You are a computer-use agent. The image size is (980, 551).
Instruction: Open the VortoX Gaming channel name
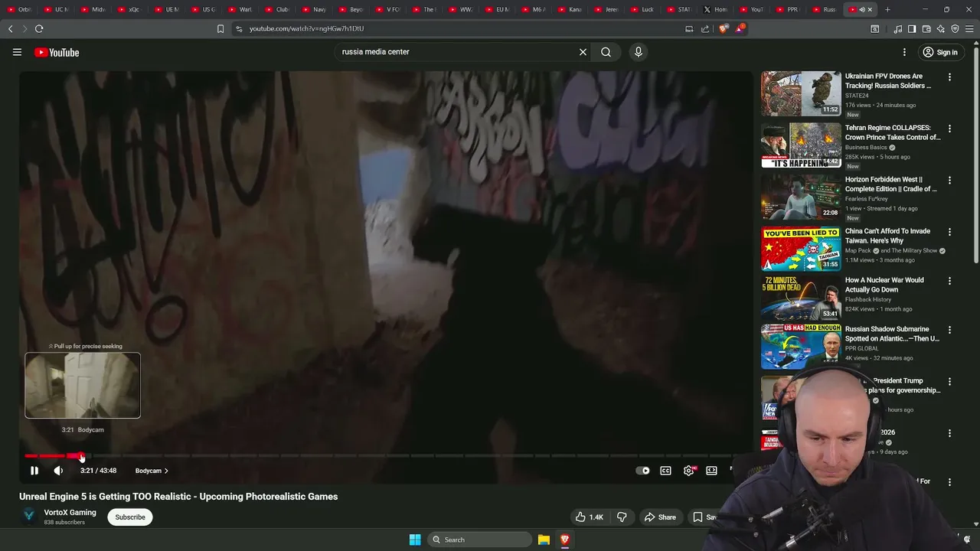(x=70, y=513)
